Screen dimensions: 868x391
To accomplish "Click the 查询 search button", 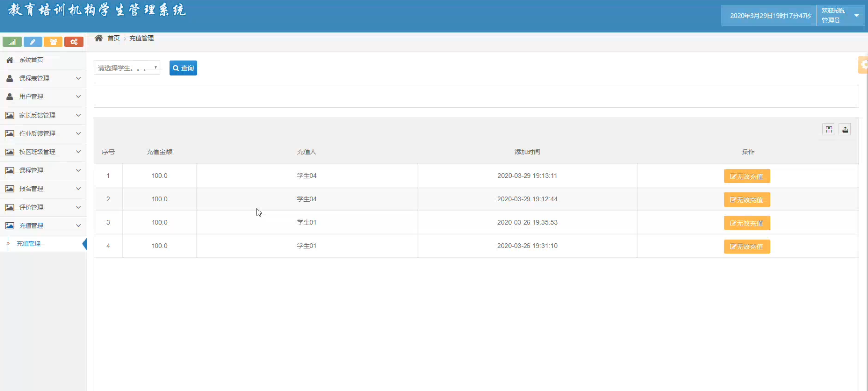I will pyautogui.click(x=183, y=68).
